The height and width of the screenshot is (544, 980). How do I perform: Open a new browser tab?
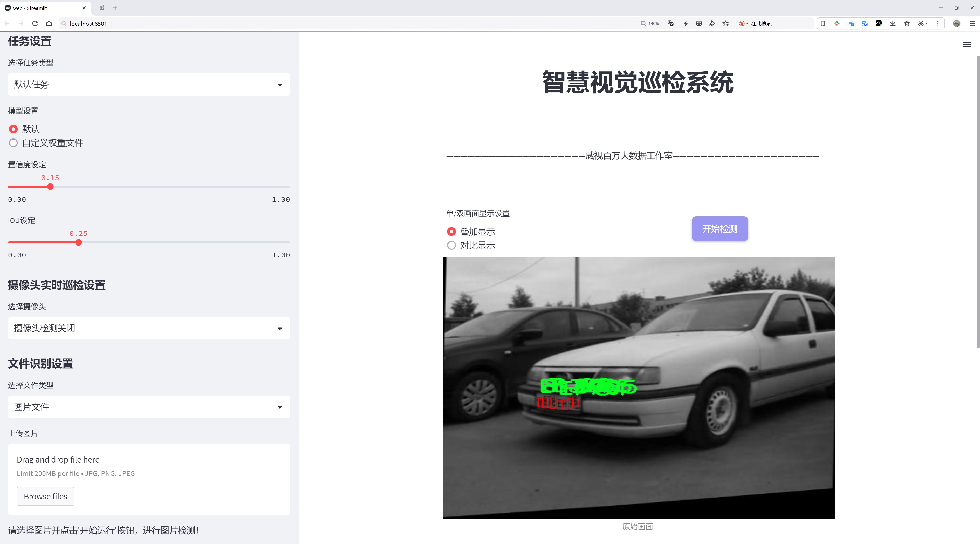point(115,8)
